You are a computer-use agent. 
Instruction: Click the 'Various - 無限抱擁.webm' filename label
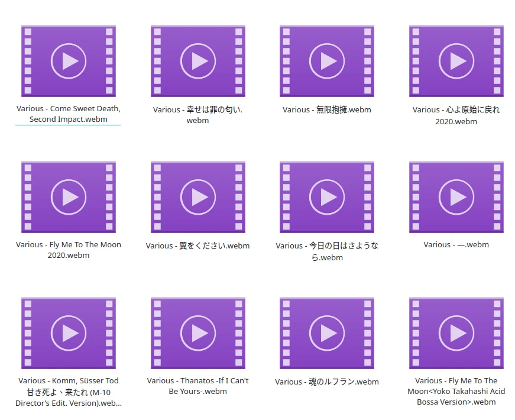pyautogui.click(x=327, y=109)
